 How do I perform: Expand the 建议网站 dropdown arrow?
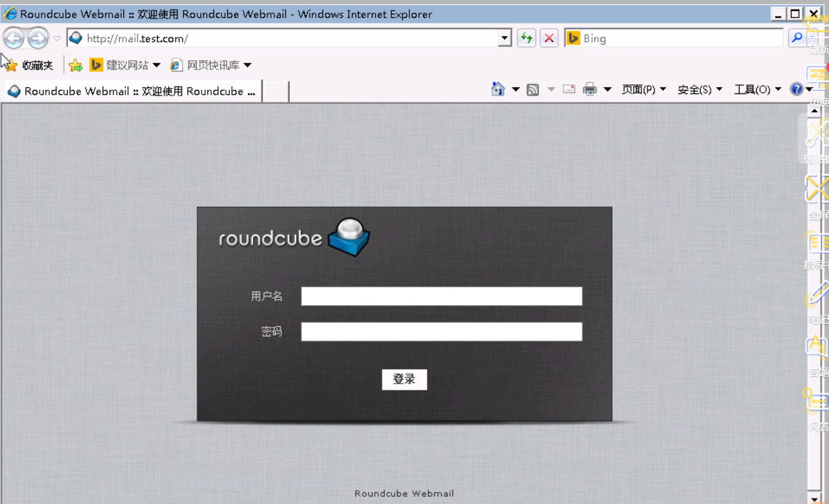coord(157,65)
